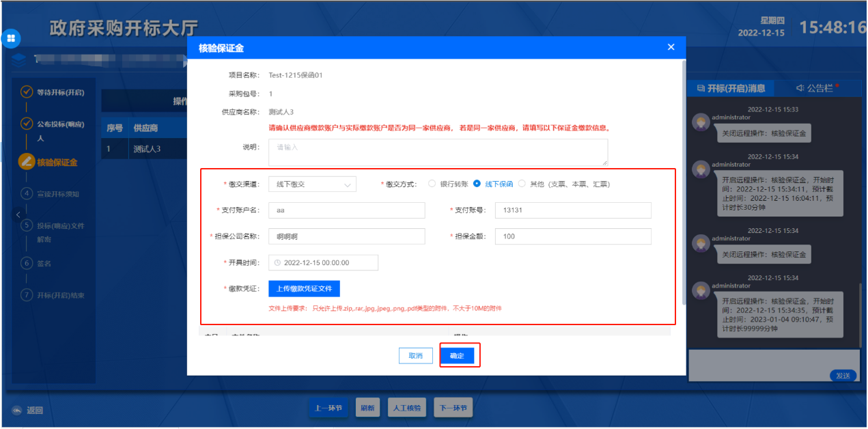Click the 确定 confirm button
Image resolution: width=868 pixels, height=429 pixels.
(x=457, y=356)
